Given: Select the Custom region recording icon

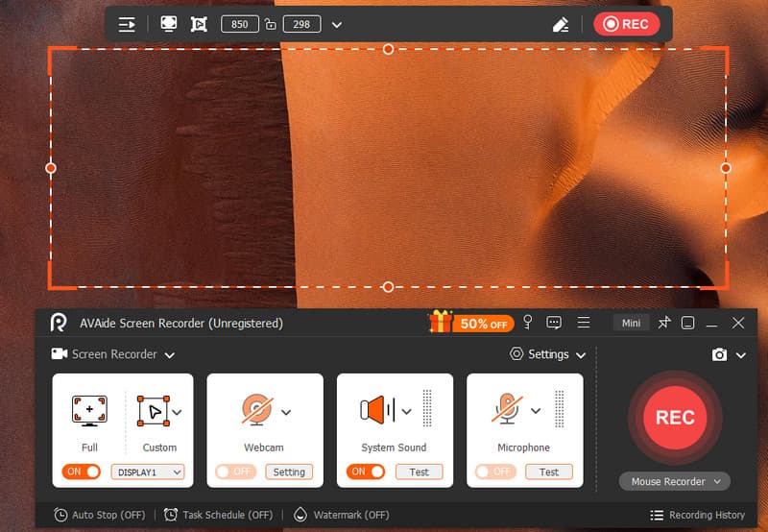Looking at the screenshot, I should point(154,411).
